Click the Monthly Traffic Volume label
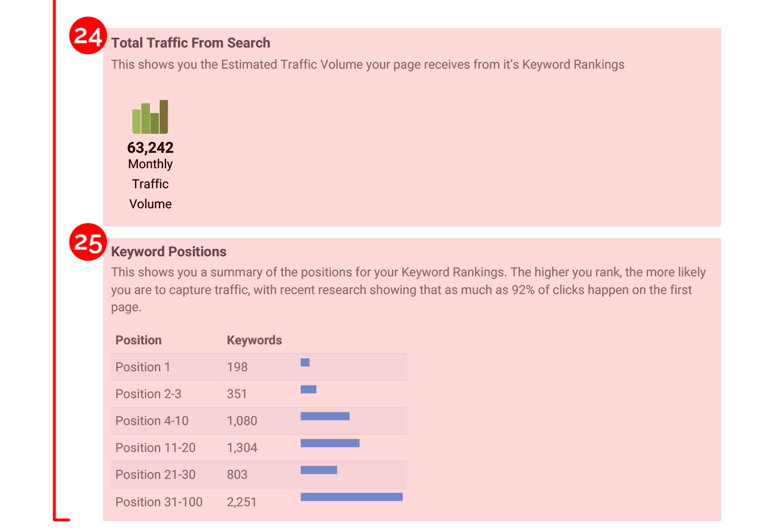 [150, 184]
